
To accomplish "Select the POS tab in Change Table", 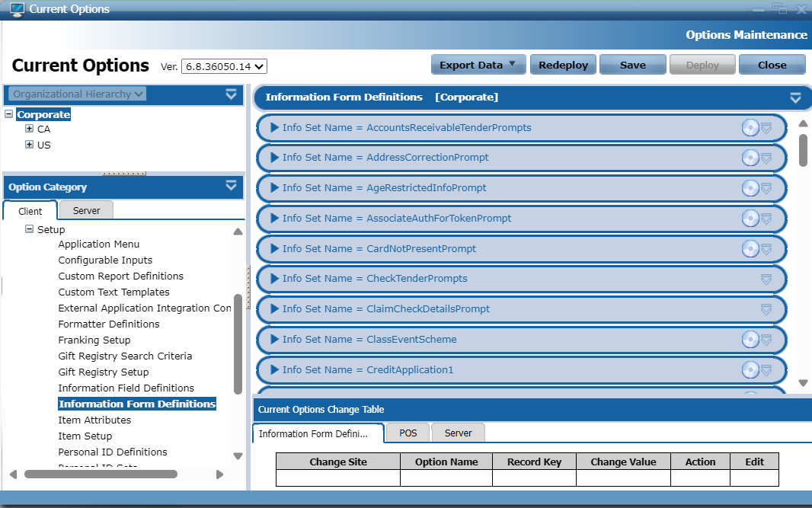I will tap(408, 433).
